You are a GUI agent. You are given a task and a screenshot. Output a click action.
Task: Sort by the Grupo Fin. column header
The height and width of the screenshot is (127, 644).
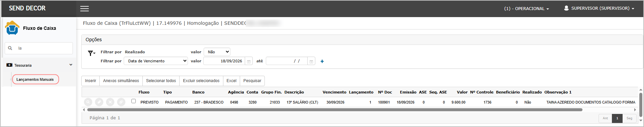272,92
